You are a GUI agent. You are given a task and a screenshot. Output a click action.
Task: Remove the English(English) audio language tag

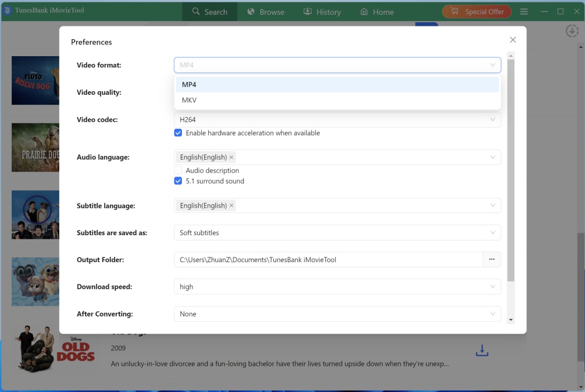pyautogui.click(x=232, y=157)
